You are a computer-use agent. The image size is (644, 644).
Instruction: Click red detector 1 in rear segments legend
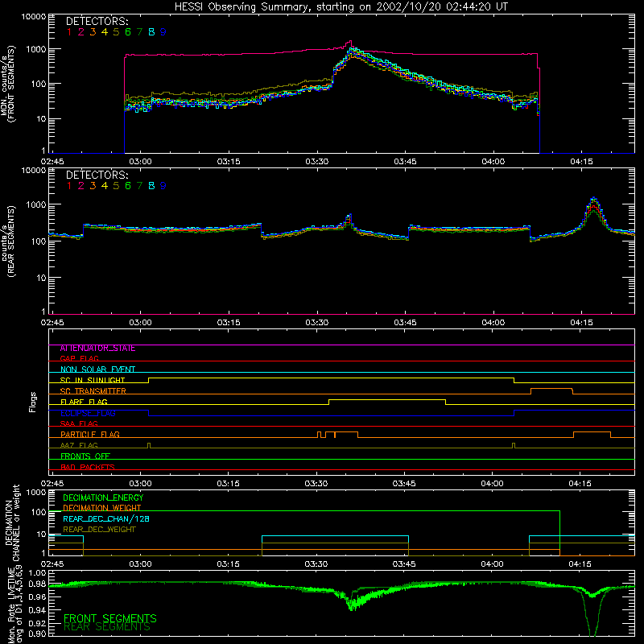(69, 186)
